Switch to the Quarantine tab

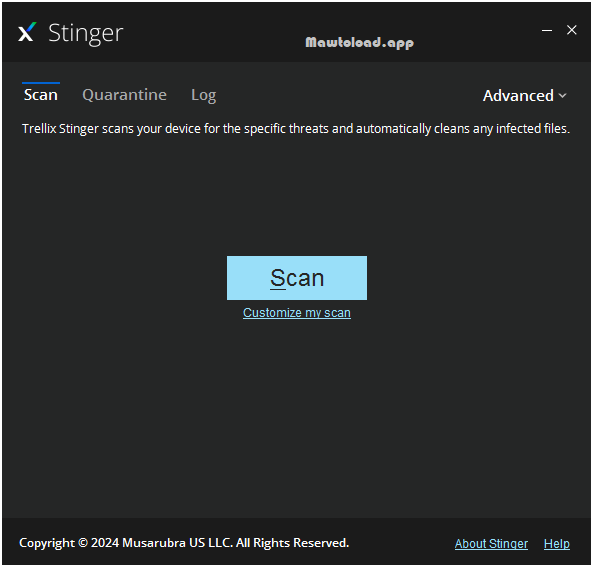tap(124, 95)
